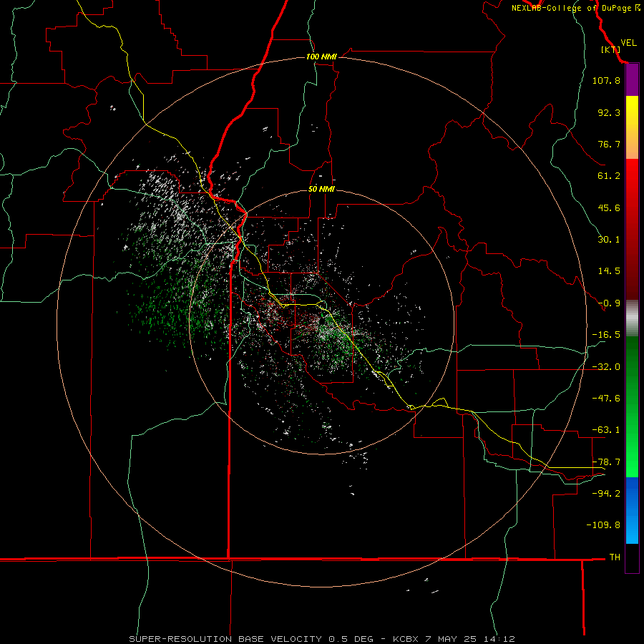The image size is (644, 644).
Task: Click the 100 NMI range ring label
Action: point(321,57)
